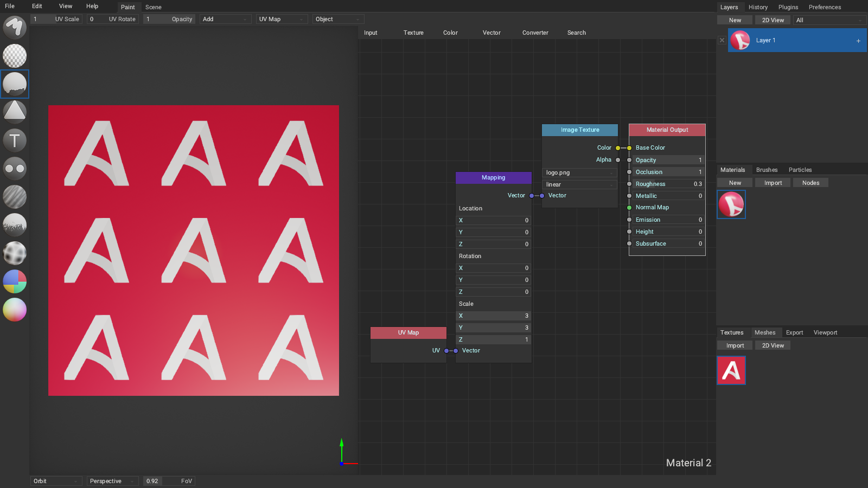868x488 pixels.
Task: Click the Subsurface input socket
Action: (x=629, y=243)
